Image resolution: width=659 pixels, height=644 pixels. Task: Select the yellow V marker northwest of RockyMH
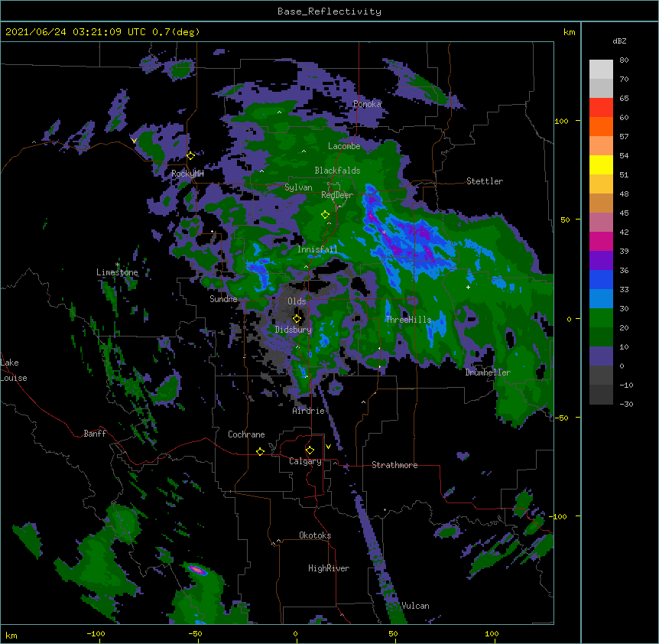(134, 141)
